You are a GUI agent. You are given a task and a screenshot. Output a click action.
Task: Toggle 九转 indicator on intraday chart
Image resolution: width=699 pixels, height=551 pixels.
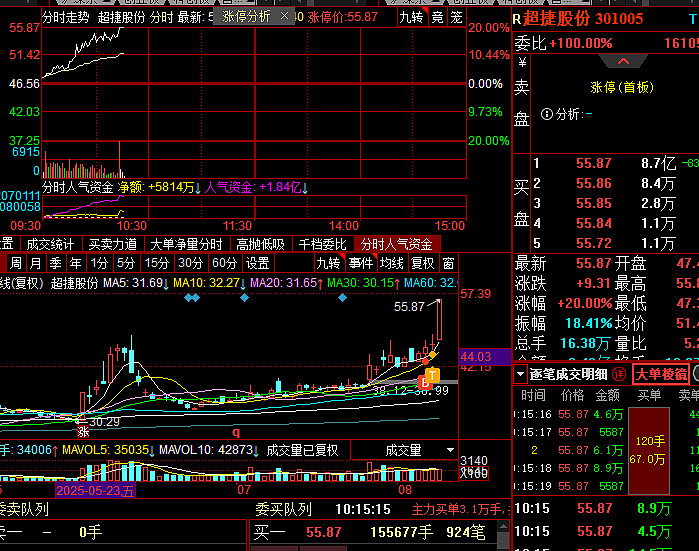411,17
